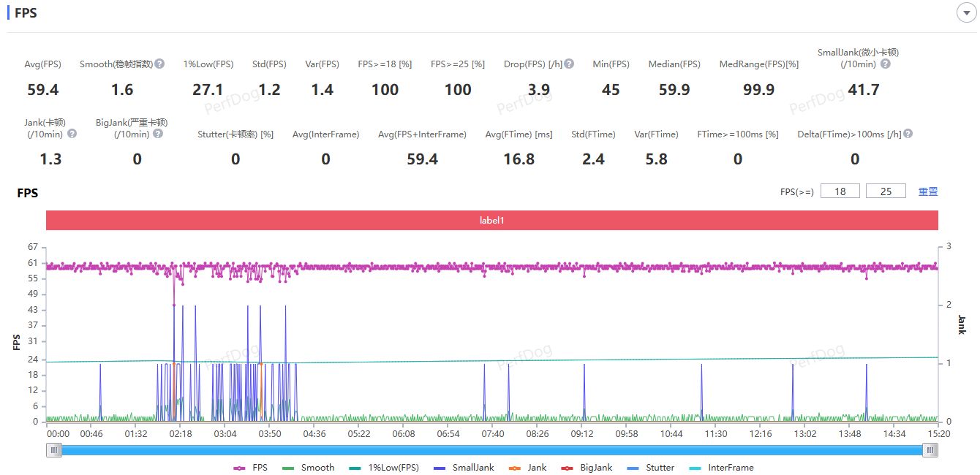Toggle the Smooth series in the legend
Viewport: 980px width, 475px height.
308,468
